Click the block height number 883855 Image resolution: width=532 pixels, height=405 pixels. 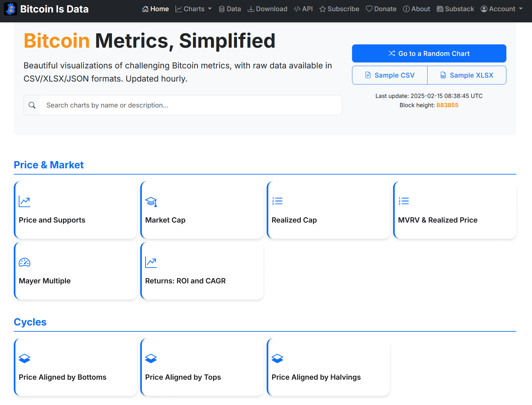point(447,105)
